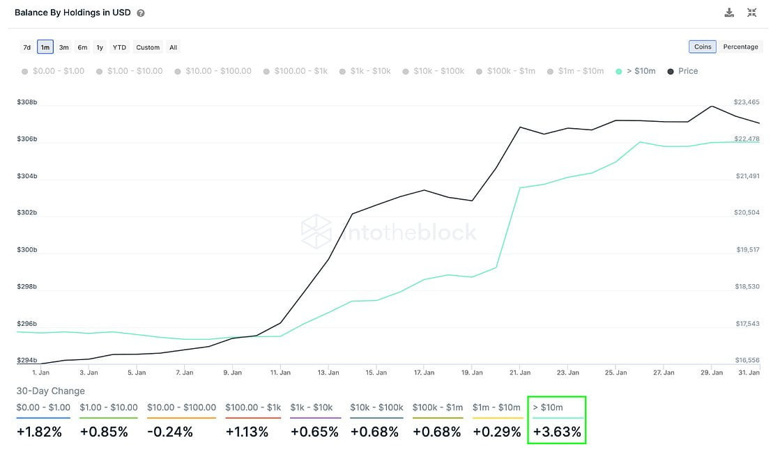The image size is (780, 454).
Task: Select the 7d time range
Action: pos(27,47)
